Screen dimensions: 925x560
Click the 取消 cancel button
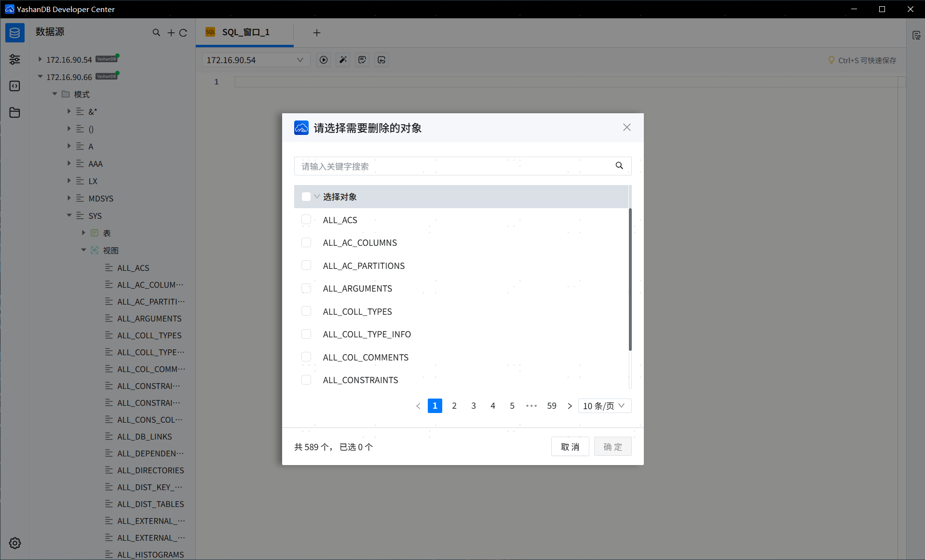570,446
